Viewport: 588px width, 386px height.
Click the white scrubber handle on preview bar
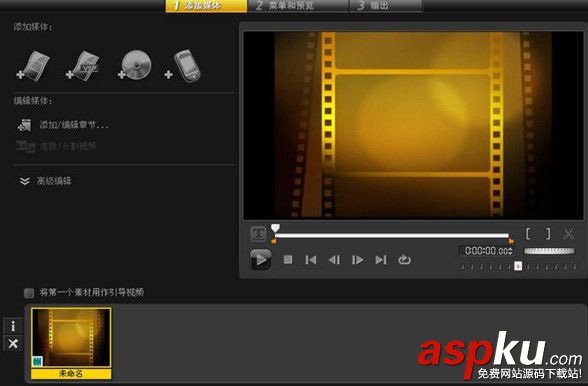click(x=275, y=228)
